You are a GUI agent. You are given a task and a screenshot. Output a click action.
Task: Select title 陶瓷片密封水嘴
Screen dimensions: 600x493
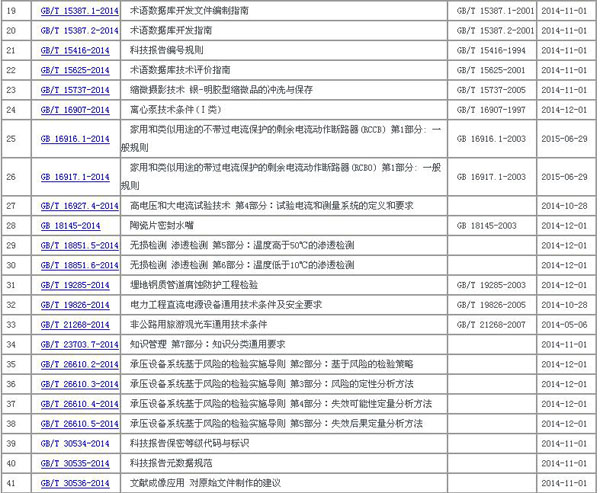pyautogui.click(x=162, y=226)
